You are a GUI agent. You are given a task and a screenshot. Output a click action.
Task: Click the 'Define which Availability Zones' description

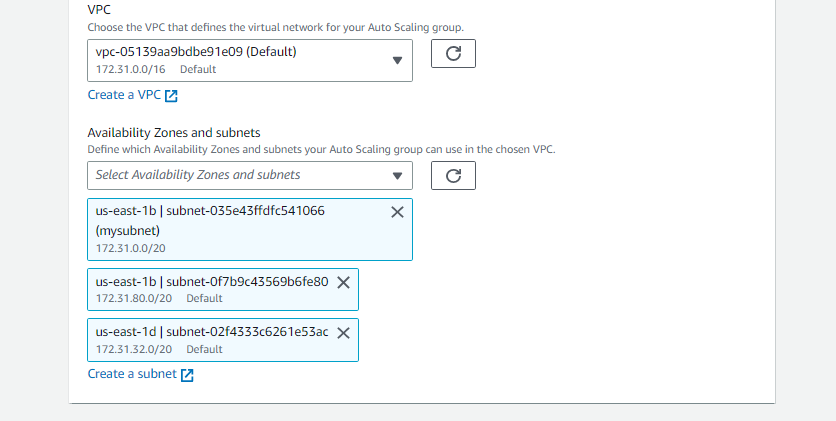[x=321, y=149]
